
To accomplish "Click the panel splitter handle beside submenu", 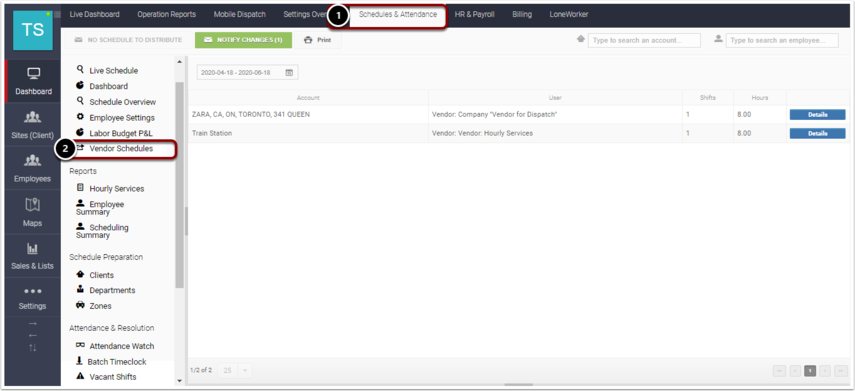I will click(x=186, y=220).
